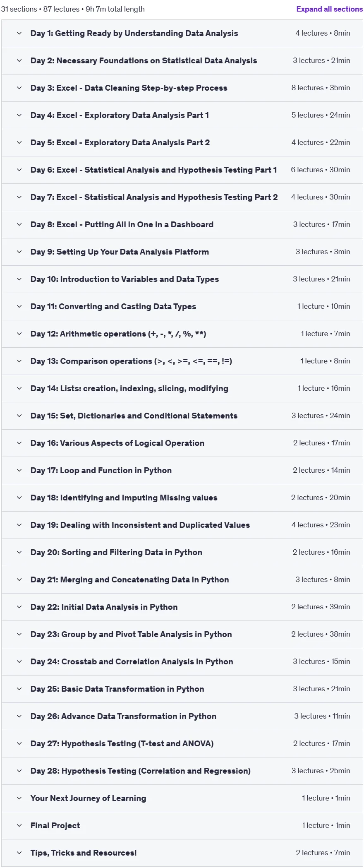This screenshot has width=364, height=868.
Task: Click chevron icon for Day 14 Lists
Action: (x=19, y=388)
